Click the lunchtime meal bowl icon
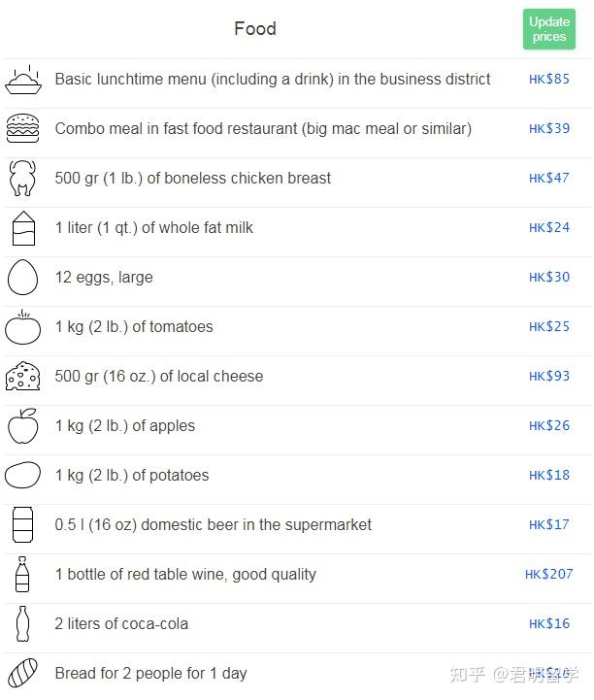This screenshot has height=700, width=594. (23, 80)
